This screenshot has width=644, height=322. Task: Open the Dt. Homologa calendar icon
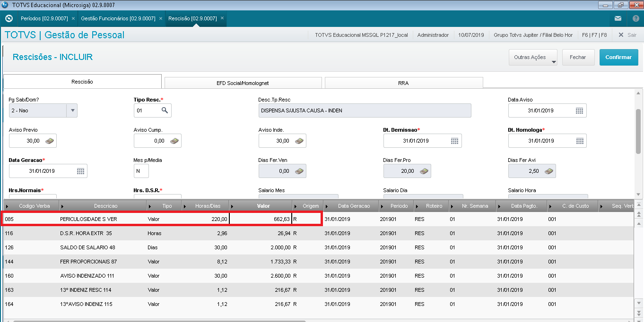[579, 141]
